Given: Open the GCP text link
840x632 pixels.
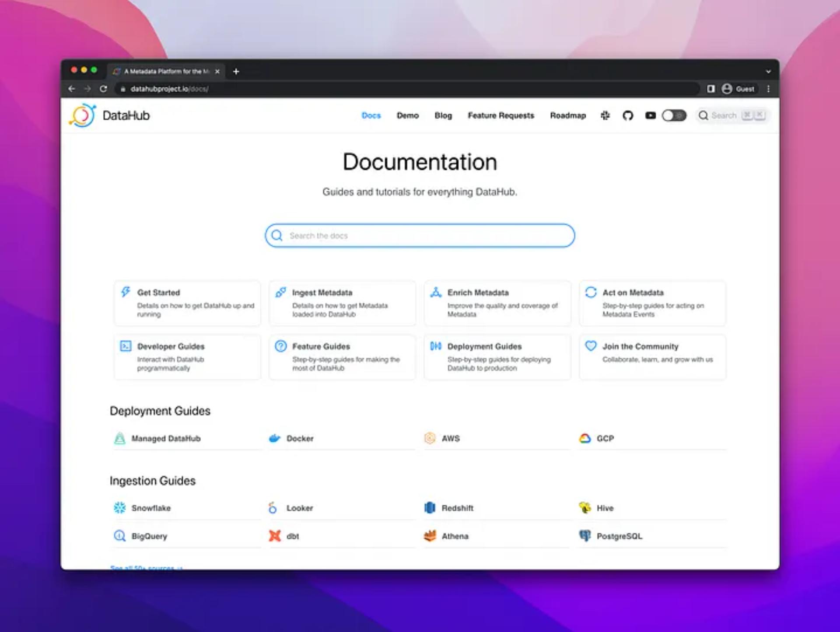Looking at the screenshot, I should click(605, 438).
